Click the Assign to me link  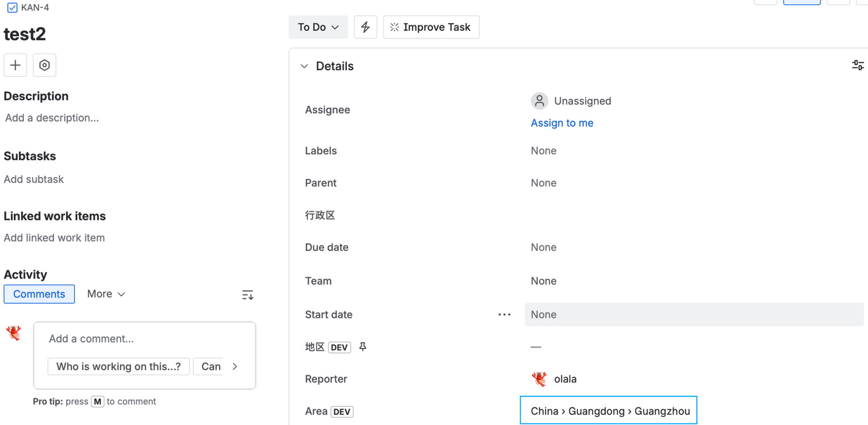pyautogui.click(x=562, y=123)
